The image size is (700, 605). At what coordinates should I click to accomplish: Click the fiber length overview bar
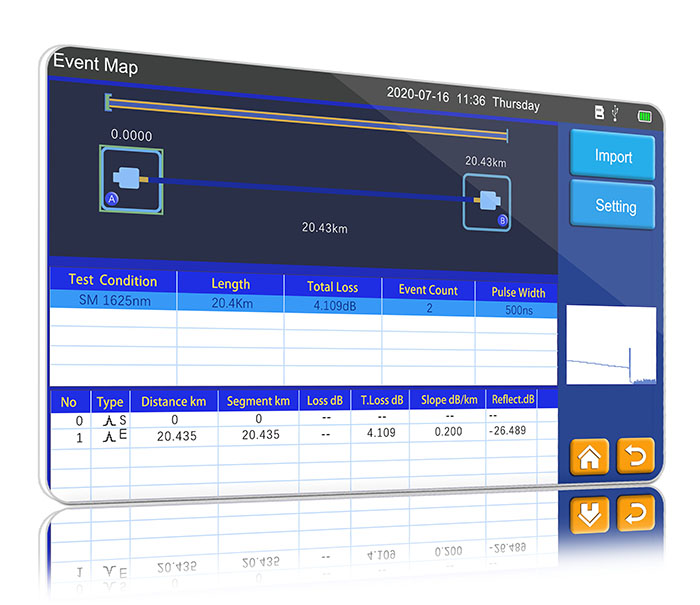point(307,118)
